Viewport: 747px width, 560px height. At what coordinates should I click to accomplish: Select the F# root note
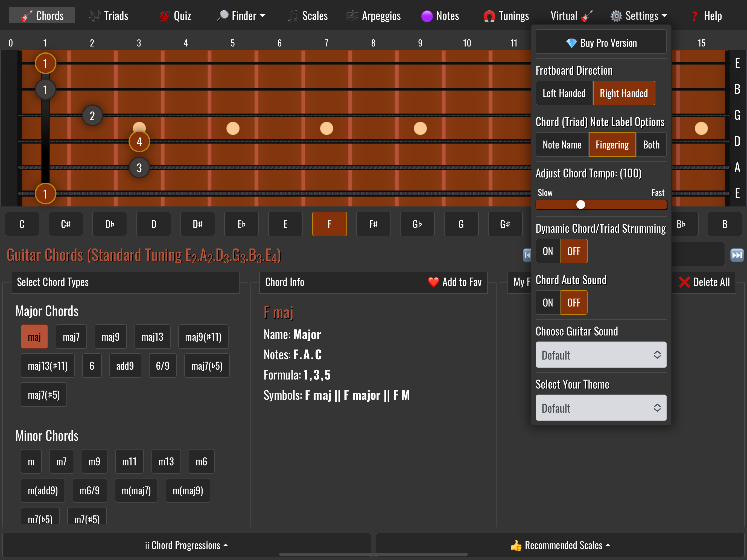pos(373,224)
